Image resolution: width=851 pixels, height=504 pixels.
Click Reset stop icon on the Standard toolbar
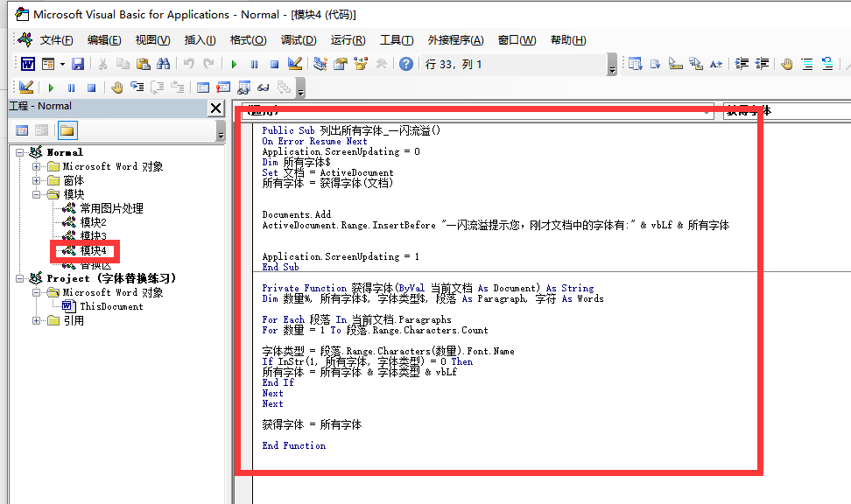coord(275,64)
